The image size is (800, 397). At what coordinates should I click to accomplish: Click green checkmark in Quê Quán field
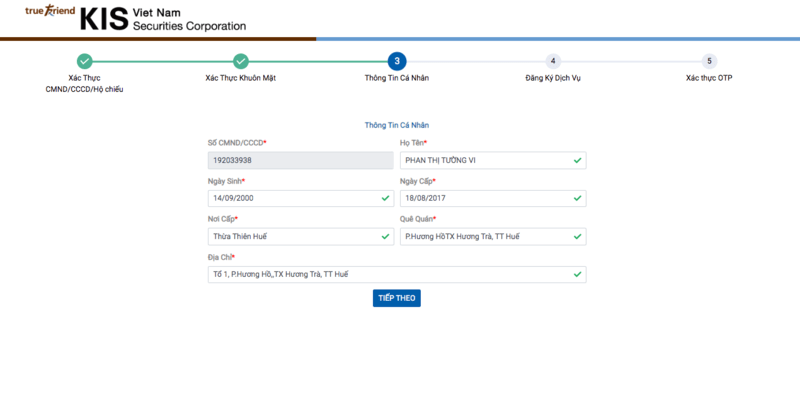[577, 236]
